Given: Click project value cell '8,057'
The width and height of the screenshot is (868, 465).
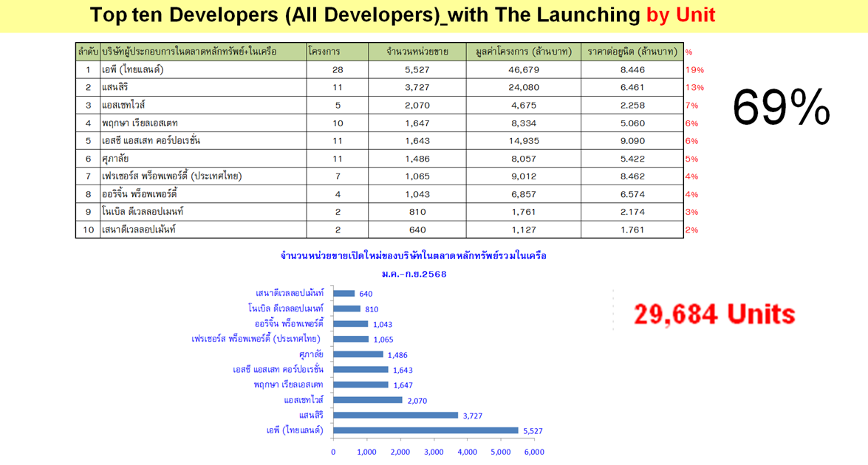Looking at the screenshot, I should (523, 159).
